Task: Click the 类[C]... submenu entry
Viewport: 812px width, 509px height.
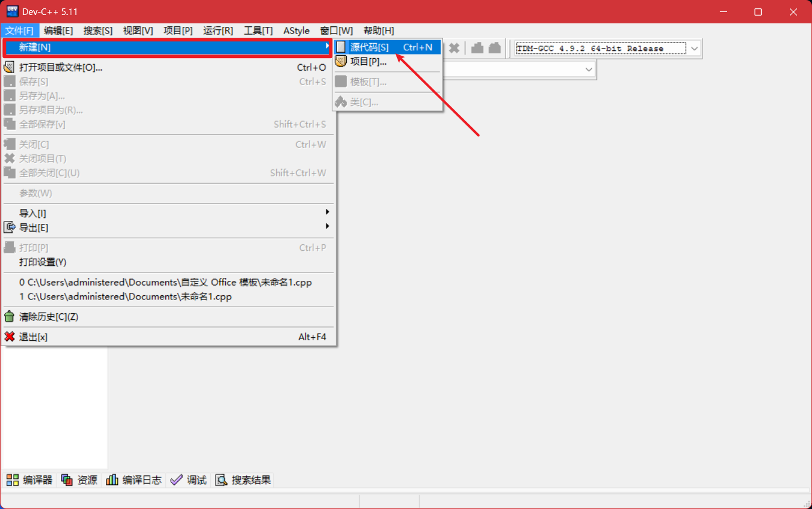Action: click(x=387, y=102)
